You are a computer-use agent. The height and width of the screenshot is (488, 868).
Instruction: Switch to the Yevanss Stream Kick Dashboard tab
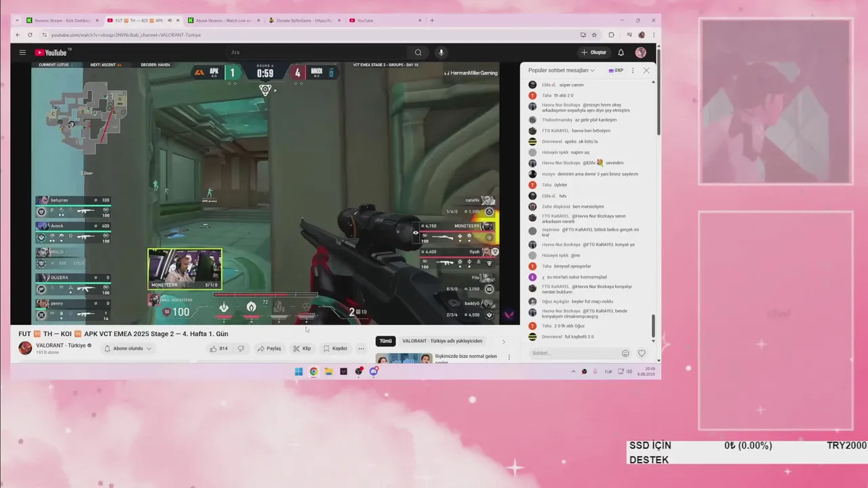click(x=62, y=20)
